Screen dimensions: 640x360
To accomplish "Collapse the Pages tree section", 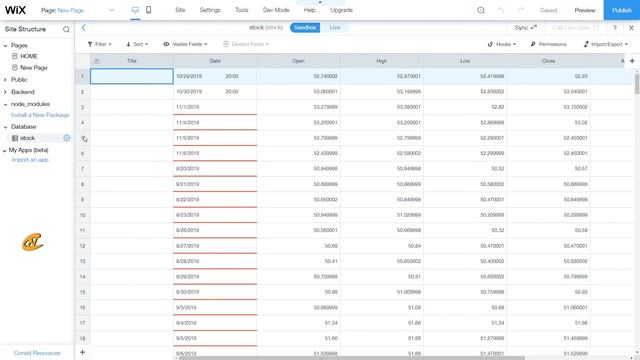I will tap(5, 46).
